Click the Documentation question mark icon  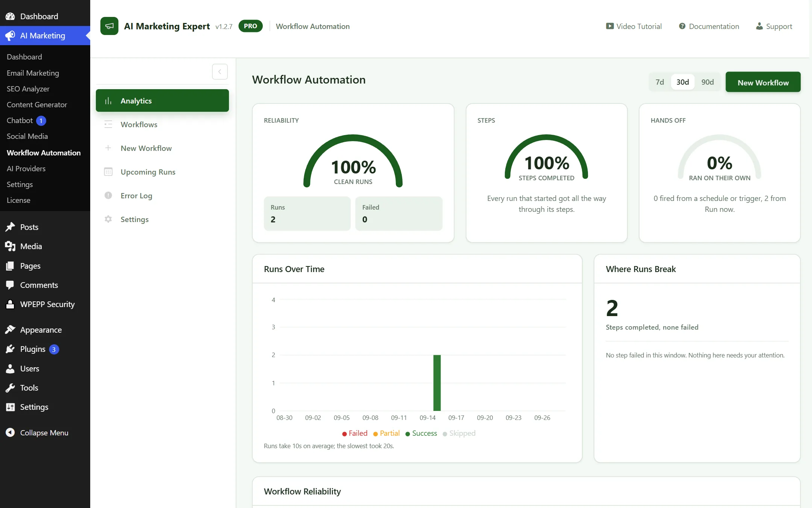[x=682, y=26]
